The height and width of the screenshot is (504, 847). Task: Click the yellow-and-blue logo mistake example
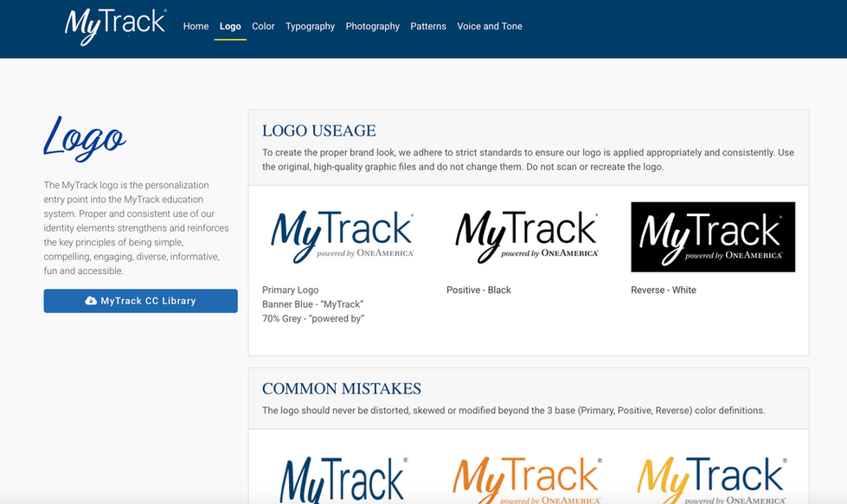tap(712, 481)
